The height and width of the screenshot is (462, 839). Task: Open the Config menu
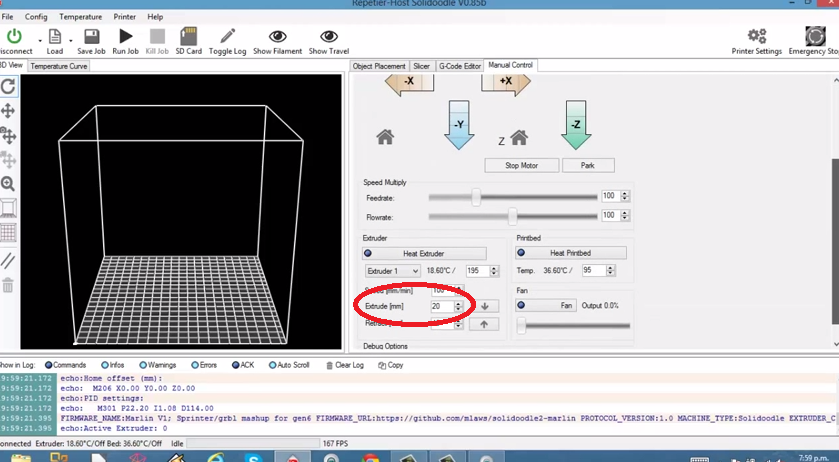[36, 17]
